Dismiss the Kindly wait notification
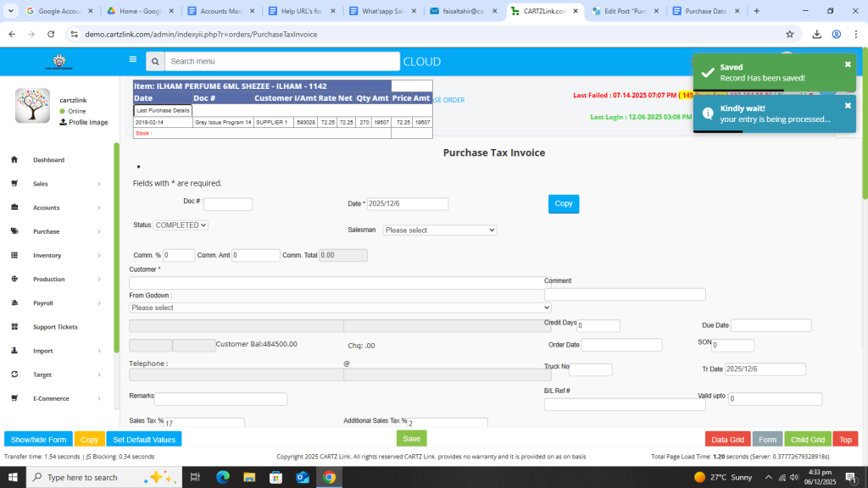868x488 pixels. (848, 106)
